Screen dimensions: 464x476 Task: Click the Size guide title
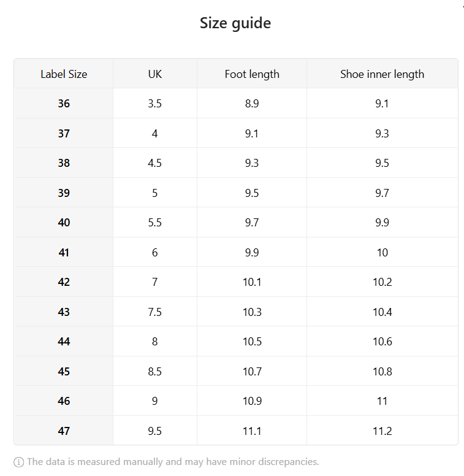[235, 23]
